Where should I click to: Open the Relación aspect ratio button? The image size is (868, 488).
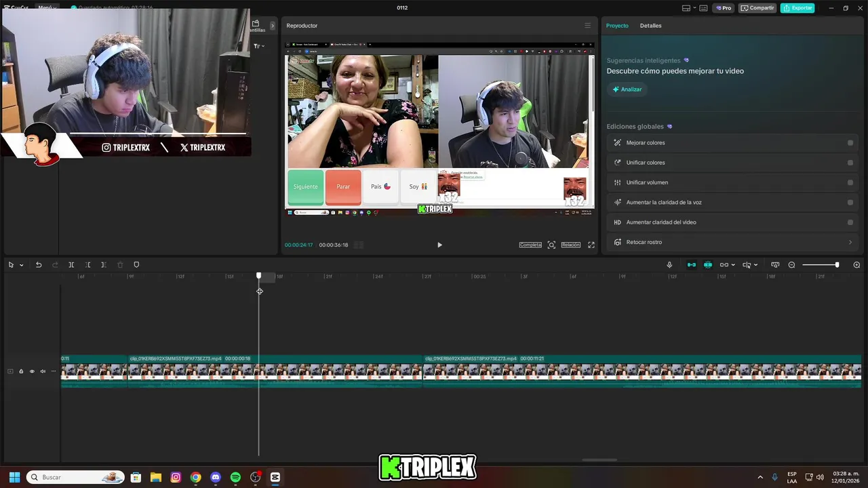point(571,245)
